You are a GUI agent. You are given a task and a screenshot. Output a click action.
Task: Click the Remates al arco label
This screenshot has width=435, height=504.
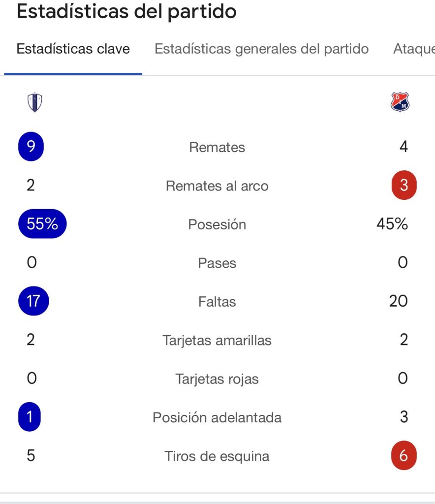coord(217,186)
